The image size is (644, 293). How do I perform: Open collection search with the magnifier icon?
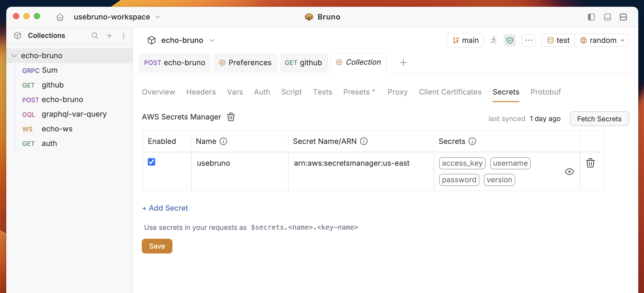click(x=95, y=36)
